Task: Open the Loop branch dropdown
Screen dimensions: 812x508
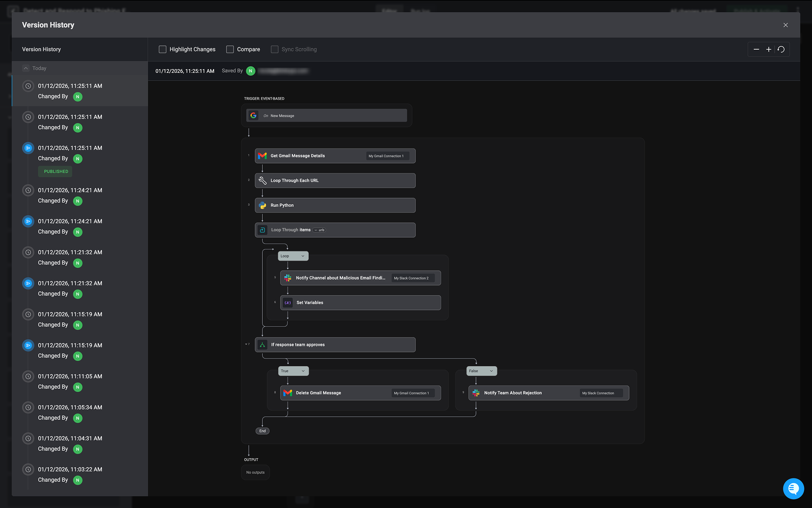Action: click(x=293, y=256)
